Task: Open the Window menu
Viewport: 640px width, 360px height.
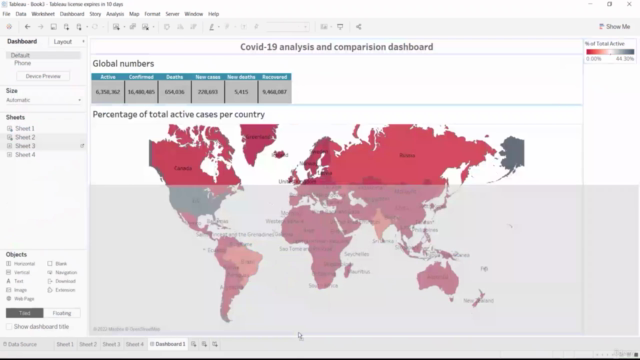Action: tap(193, 14)
